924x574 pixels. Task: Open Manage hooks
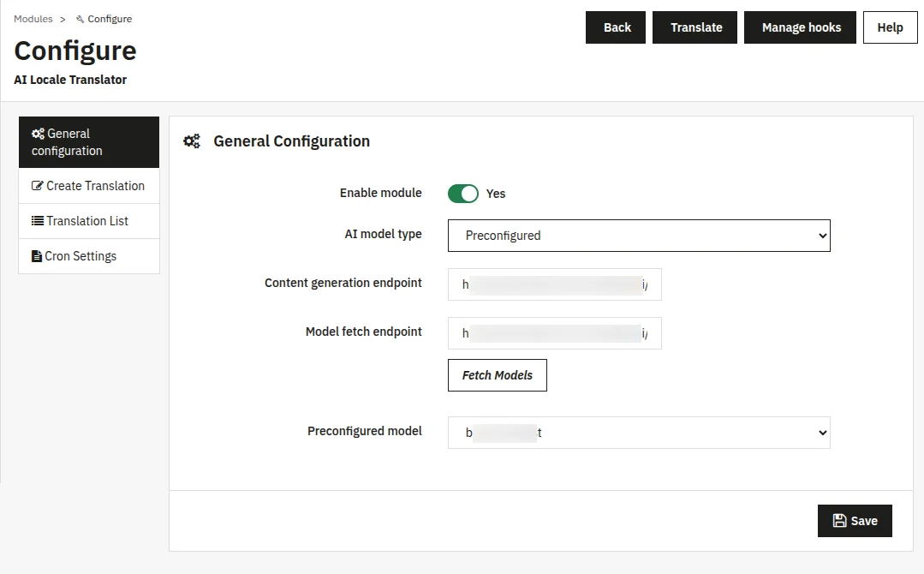pos(800,27)
